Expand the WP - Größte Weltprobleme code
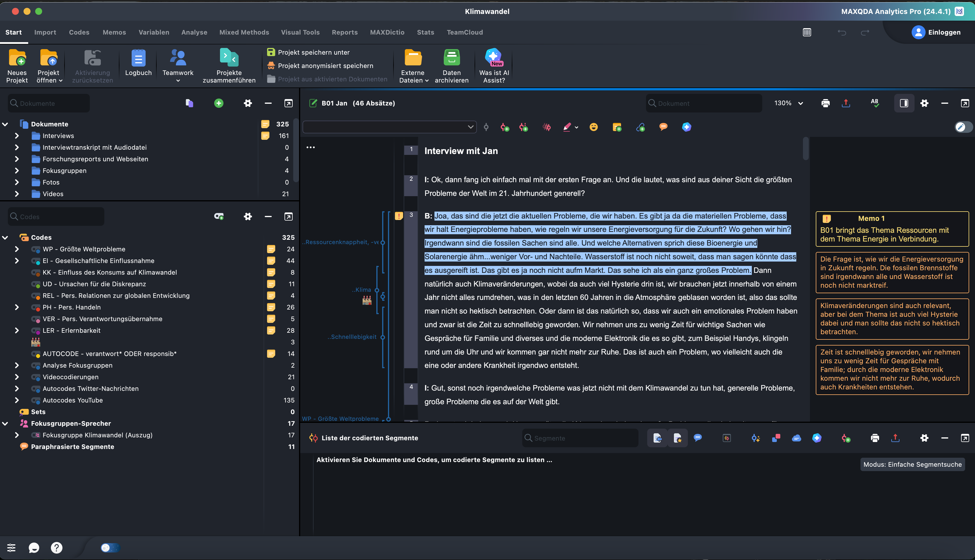Viewport: 975px width, 560px height. 16,248
